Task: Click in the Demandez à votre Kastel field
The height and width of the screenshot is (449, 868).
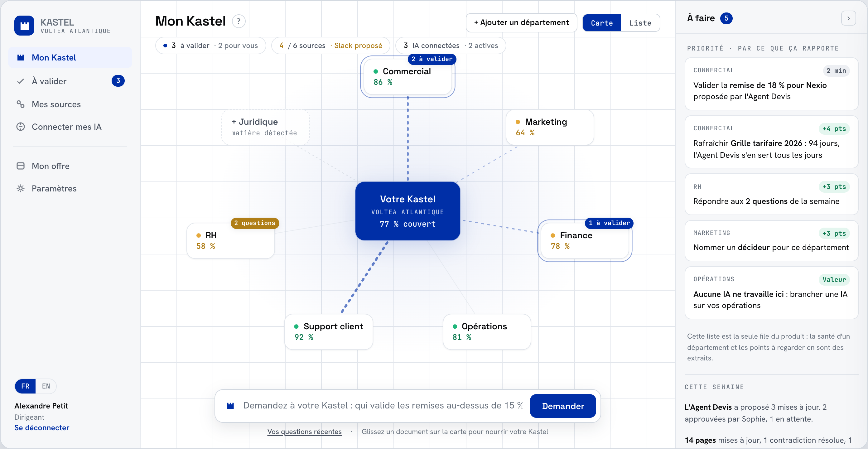Action: (x=383, y=406)
